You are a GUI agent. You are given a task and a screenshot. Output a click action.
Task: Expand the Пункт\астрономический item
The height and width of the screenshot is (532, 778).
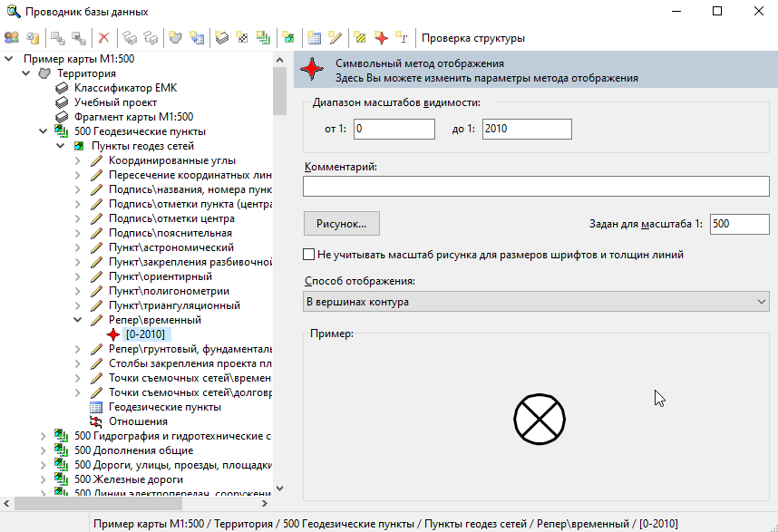tap(78, 247)
